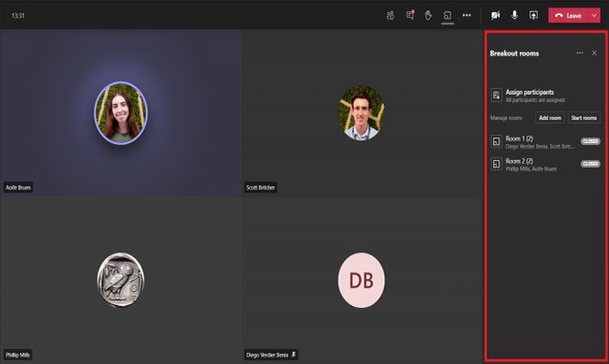Open More actions ellipsis in the meeting toolbar

(467, 16)
